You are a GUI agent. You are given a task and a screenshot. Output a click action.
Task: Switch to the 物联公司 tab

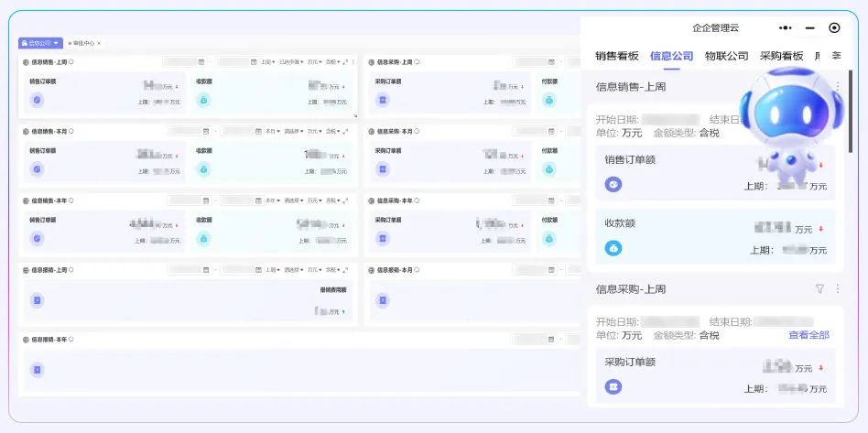click(x=726, y=56)
